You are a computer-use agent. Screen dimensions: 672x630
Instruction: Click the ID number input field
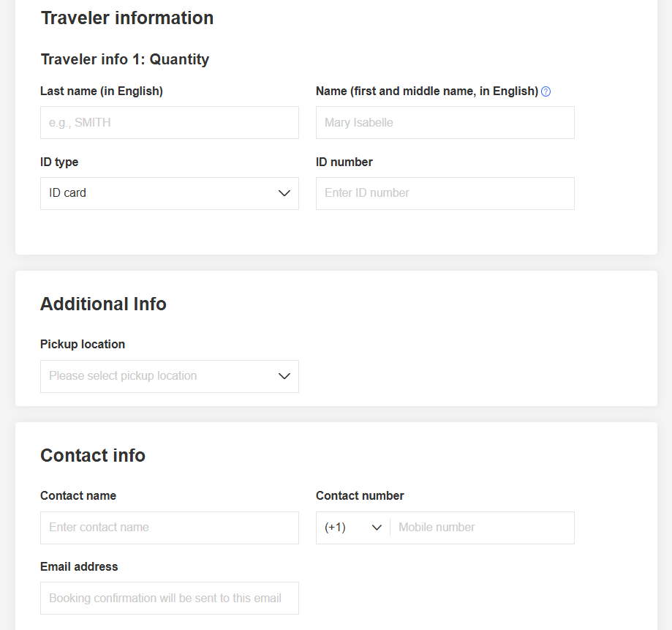pos(445,193)
